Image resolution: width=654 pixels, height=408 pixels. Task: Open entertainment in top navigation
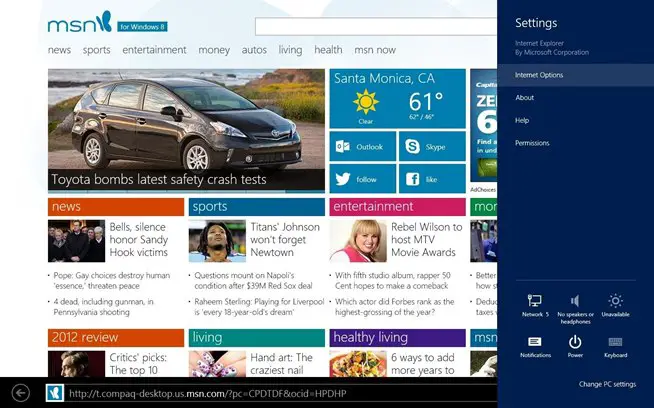tap(154, 50)
